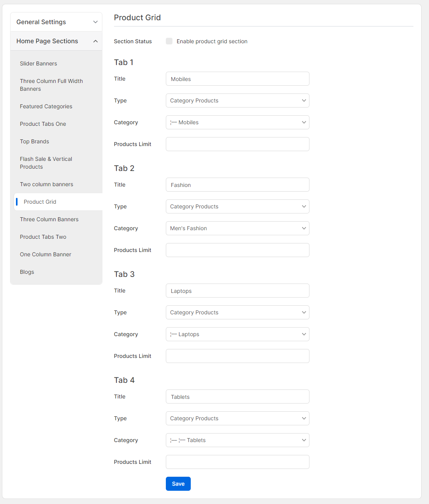Go to Product Tabs Two
This screenshot has height=504, width=429.
click(43, 237)
